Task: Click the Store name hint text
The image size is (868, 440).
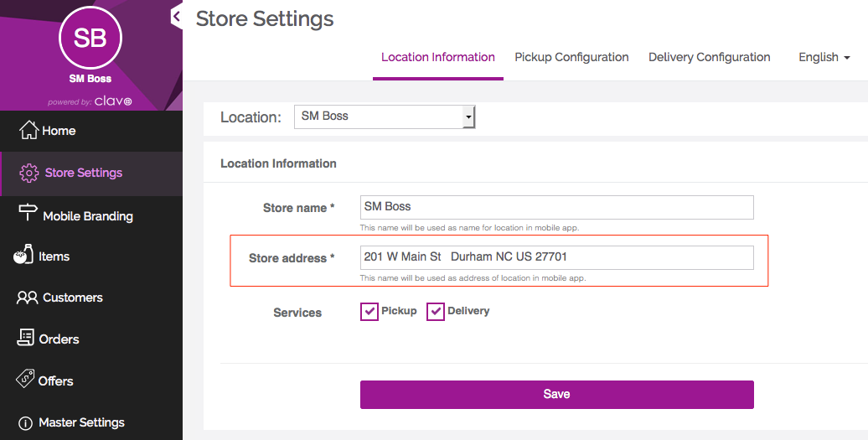Action: (469, 228)
